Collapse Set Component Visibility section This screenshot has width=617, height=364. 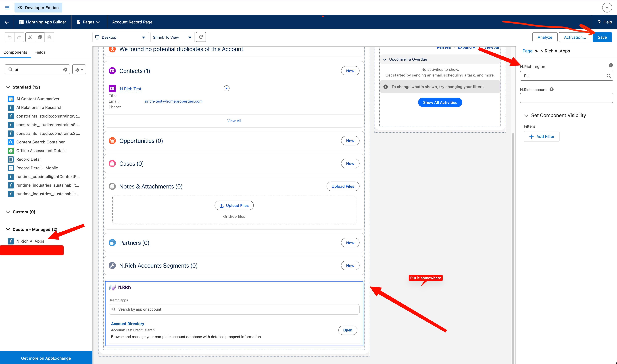pos(526,116)
